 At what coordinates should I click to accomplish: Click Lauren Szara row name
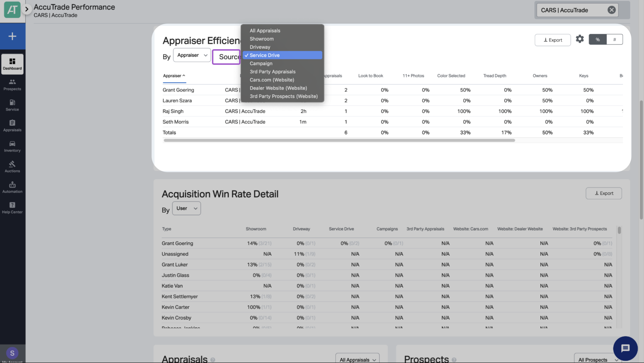(177, 101)
